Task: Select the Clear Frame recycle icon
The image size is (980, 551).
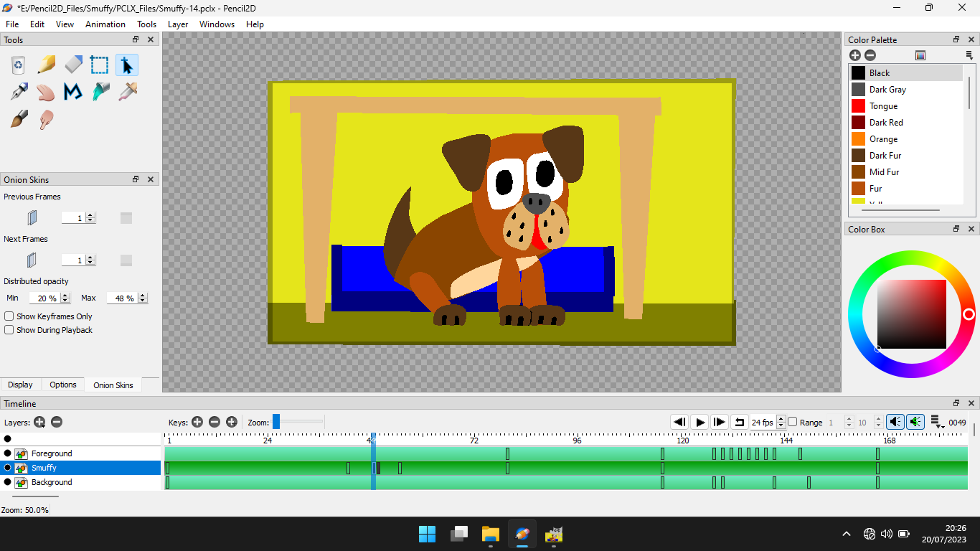Action: (x=19, y=65)
